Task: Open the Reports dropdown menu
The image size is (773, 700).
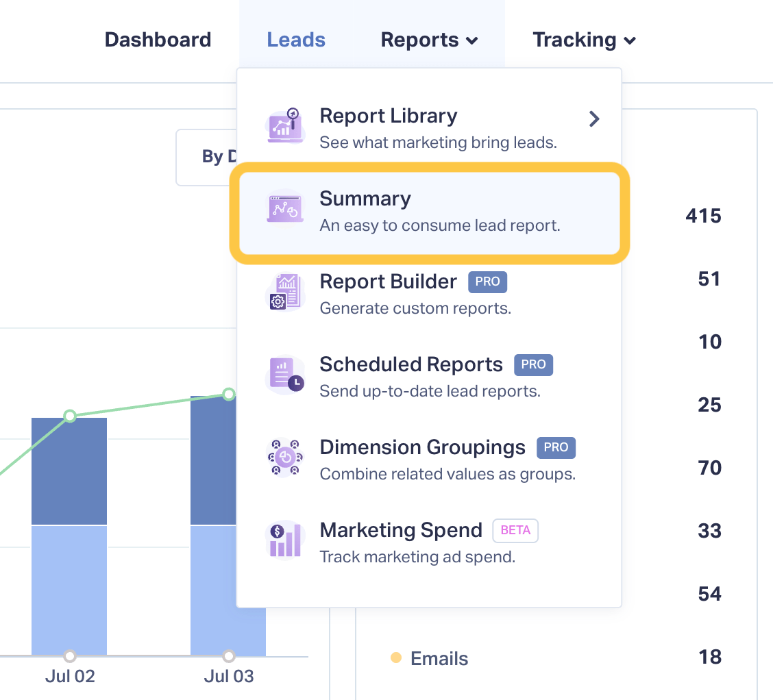Action: click(x=430, y=40)
